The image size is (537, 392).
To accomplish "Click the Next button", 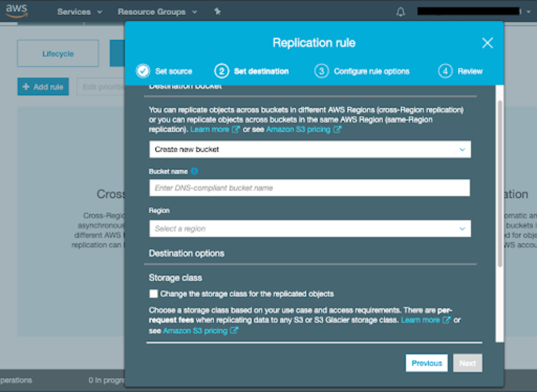I will tap(468, 363).
